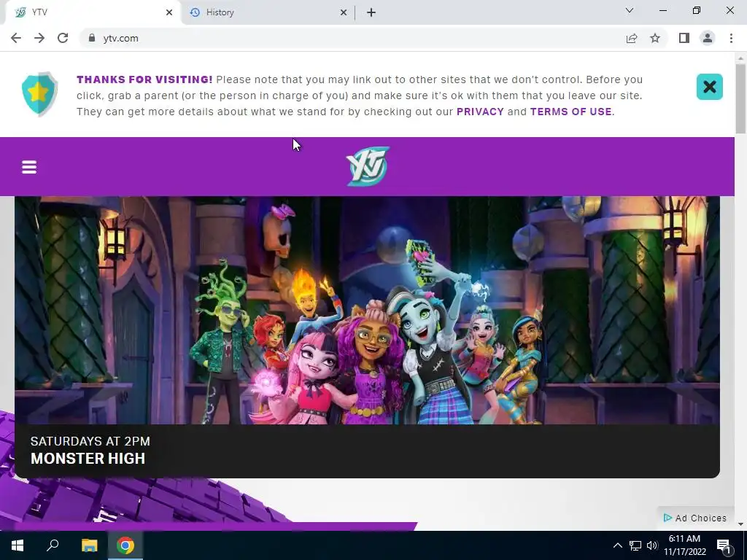Open the Monster High featured banner image
The width and height of the screenshot is (747, 560).
(x=368, y=310)
